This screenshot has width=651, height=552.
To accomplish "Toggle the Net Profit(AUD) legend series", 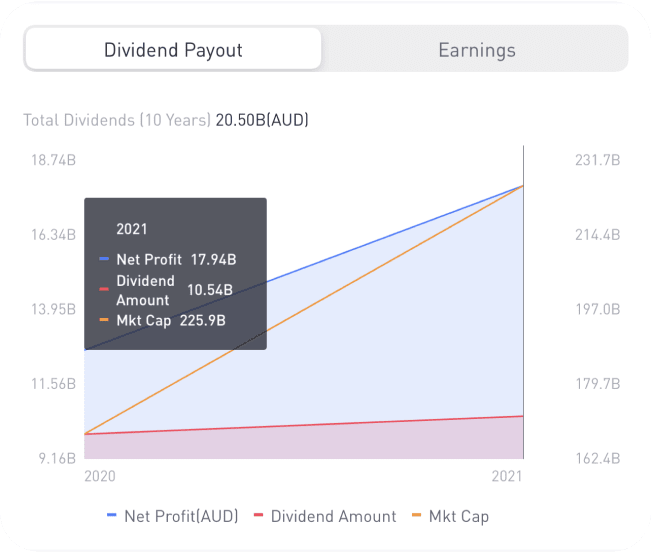I will 180,516.
